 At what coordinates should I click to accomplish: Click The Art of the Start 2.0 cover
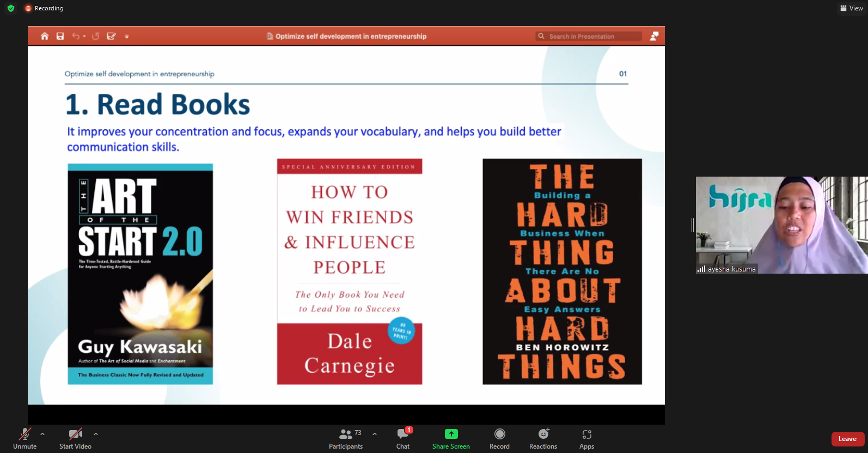140,274
